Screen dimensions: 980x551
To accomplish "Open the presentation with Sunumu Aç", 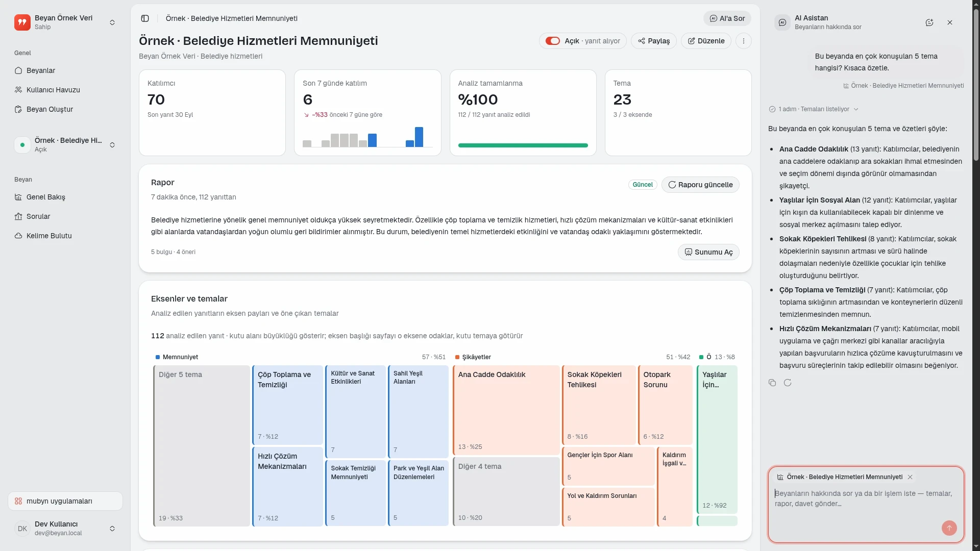I will tap(708, 252).
